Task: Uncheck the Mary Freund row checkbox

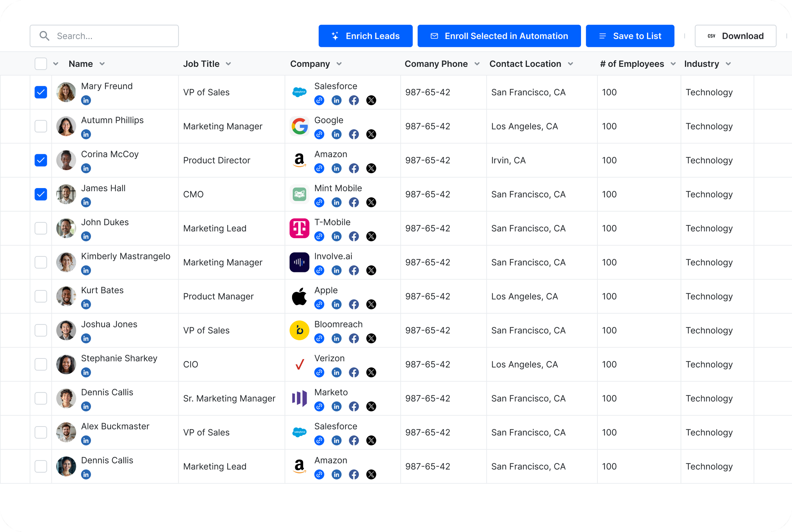Action: [41, 92]
